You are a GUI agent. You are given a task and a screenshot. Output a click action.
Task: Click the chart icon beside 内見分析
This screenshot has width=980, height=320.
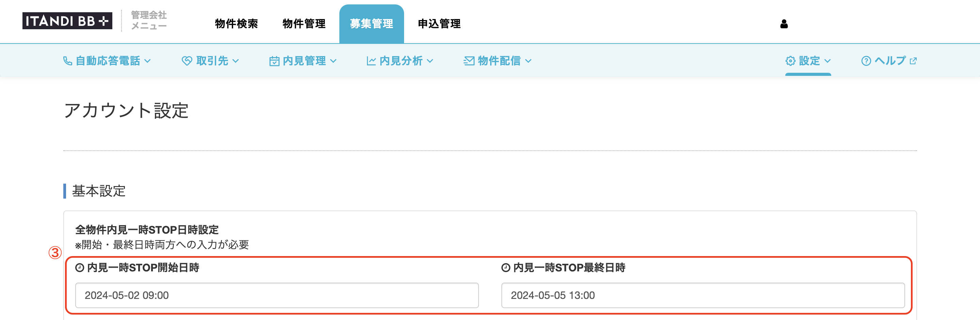tap(371, 61)
